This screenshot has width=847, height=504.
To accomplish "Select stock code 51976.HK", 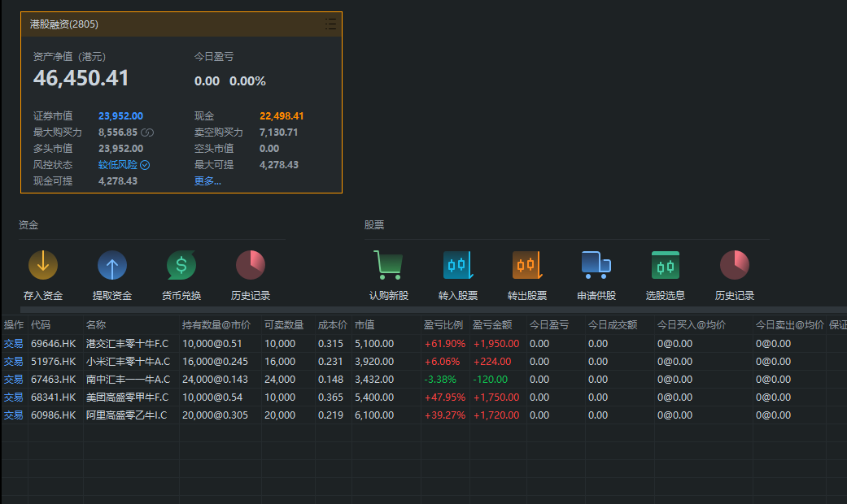I will (54, 362).
